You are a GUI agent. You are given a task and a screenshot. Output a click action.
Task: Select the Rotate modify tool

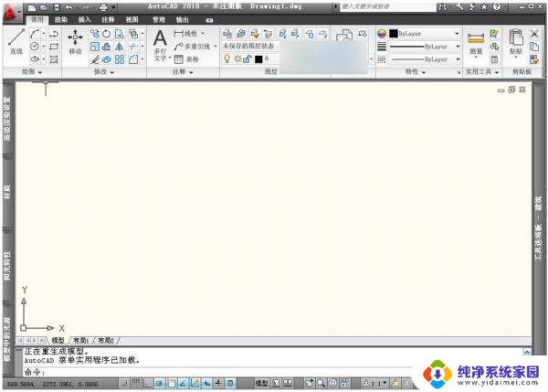click(x=107, y=34)
